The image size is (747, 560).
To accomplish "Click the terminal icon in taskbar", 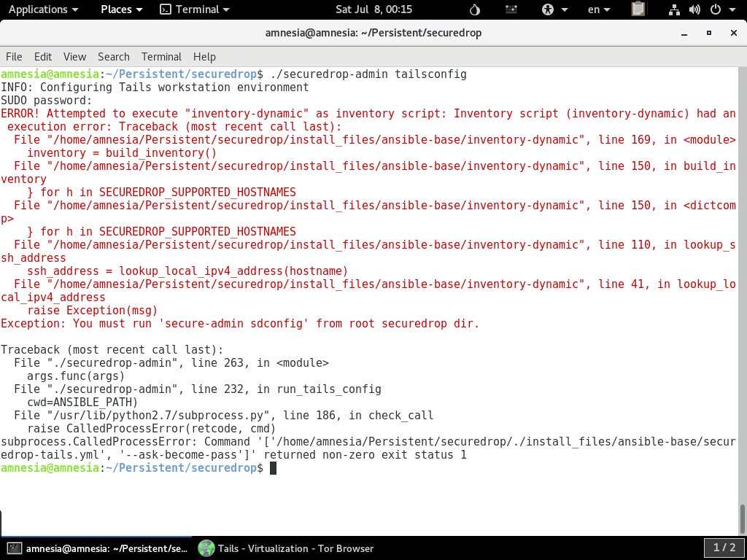I will pyautogui.click(x=15, y=548).
